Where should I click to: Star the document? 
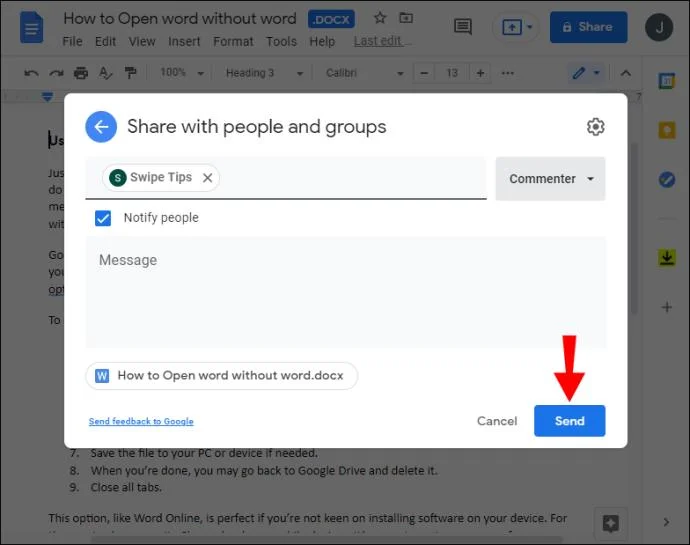click(380, 18)
